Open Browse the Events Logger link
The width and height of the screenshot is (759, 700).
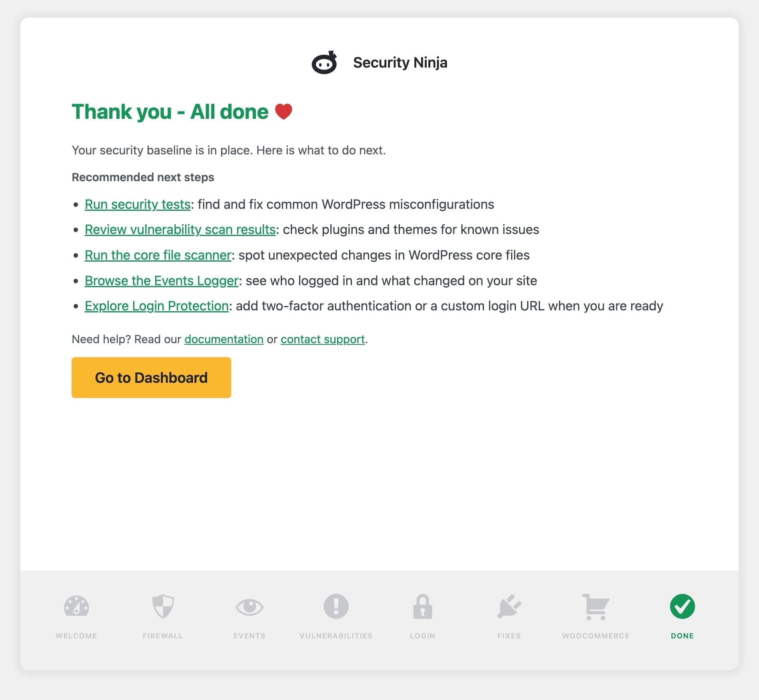[162, 281]
